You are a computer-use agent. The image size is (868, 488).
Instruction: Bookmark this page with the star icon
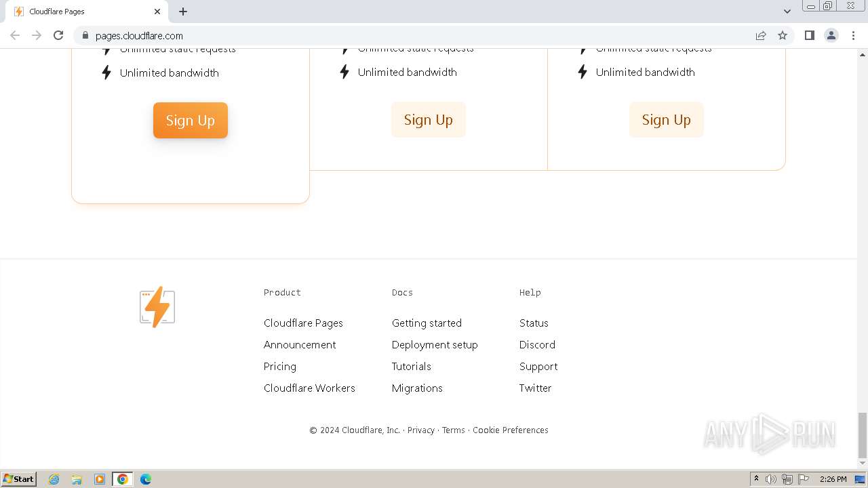pyautogui.click(x=783, y=35)
